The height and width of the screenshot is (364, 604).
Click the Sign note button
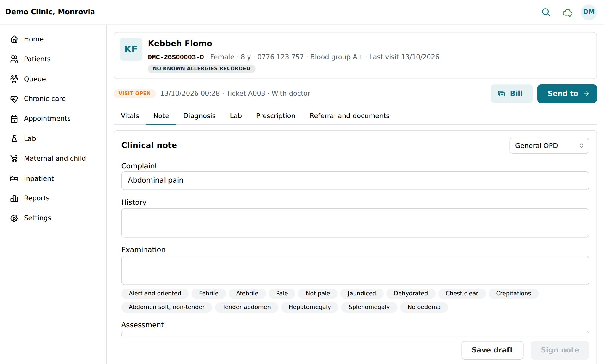click(560, 350)
